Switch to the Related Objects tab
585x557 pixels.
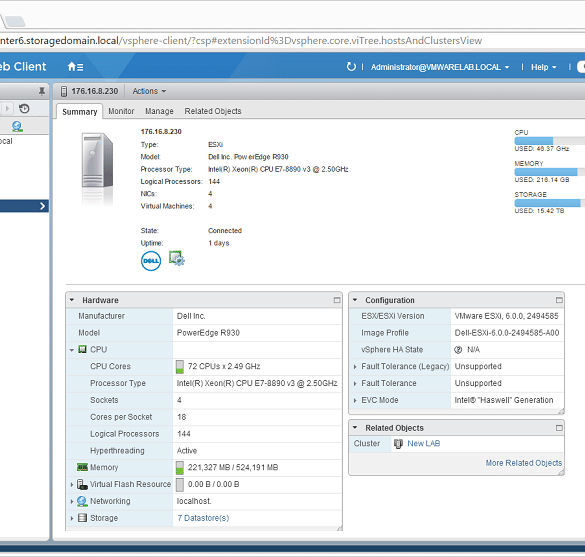[x=213, y=111]
